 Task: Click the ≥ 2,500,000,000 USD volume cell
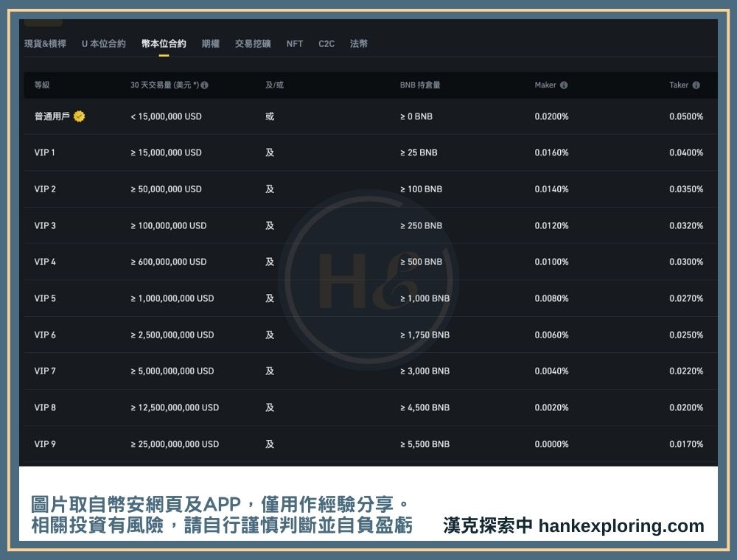point(172,335)
